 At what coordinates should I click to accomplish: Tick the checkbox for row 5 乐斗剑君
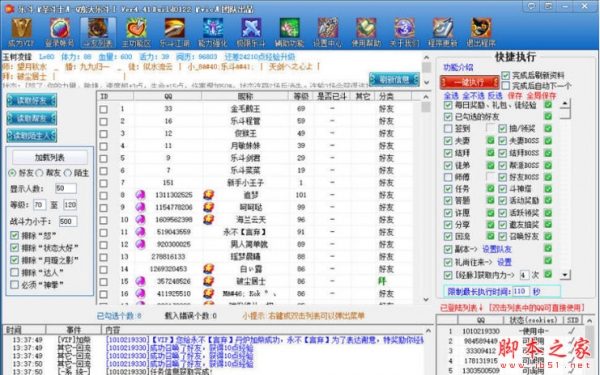pos(104,158)
